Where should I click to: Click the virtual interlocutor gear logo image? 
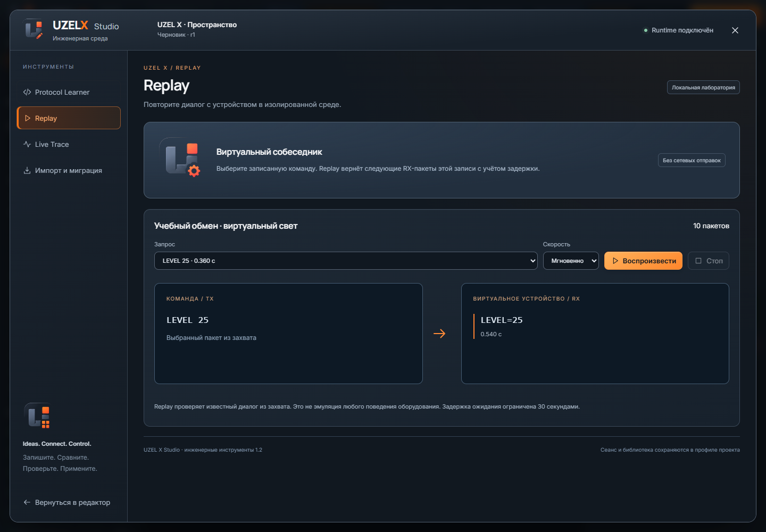pos(180,157)
